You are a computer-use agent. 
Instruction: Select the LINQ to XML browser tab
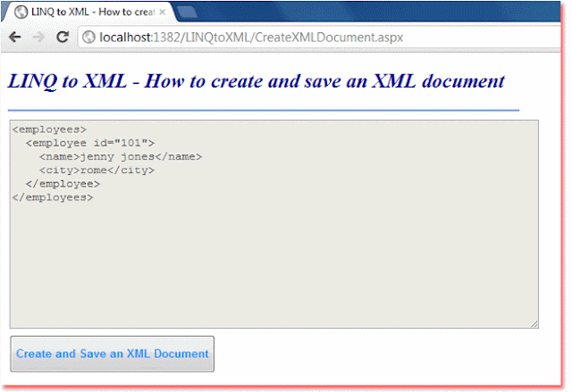point(89,12)
